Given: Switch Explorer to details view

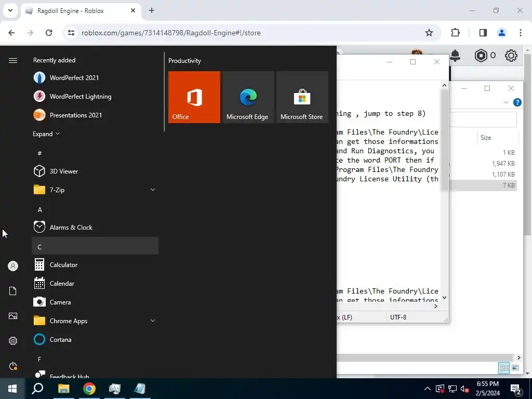Looking at the screenshot, I should coord(504,368).
